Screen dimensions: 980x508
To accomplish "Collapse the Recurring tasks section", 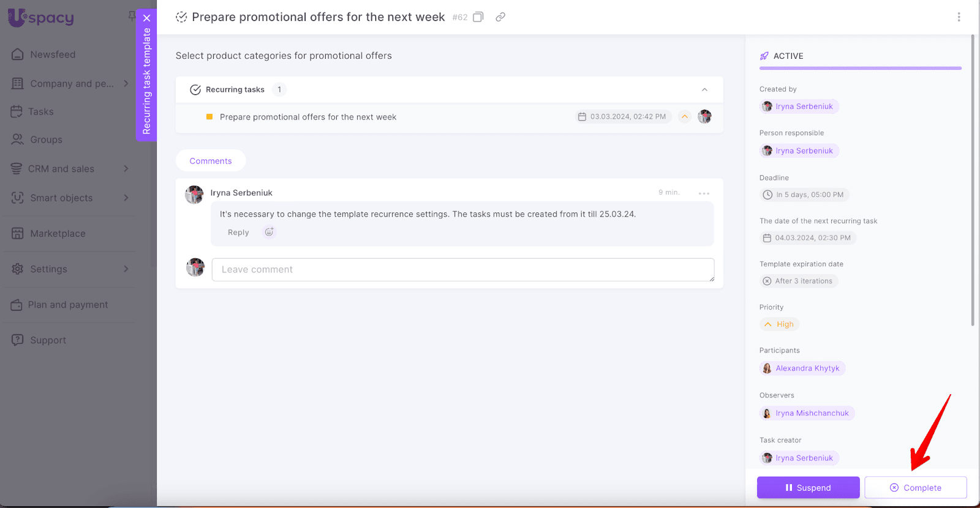I will (704, 89).
